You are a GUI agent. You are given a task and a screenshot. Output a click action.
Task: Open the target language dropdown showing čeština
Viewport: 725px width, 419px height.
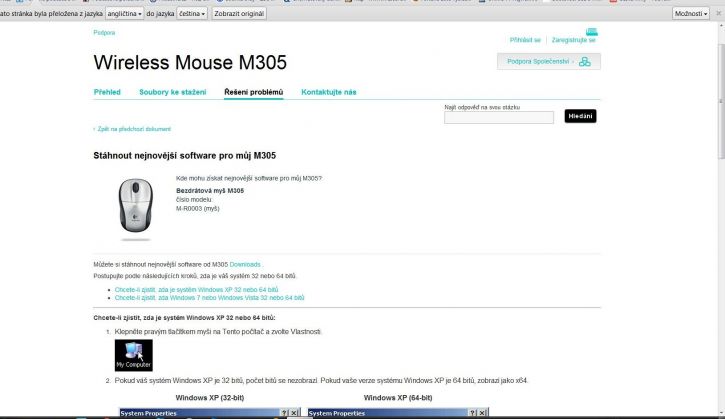(192, 13)
